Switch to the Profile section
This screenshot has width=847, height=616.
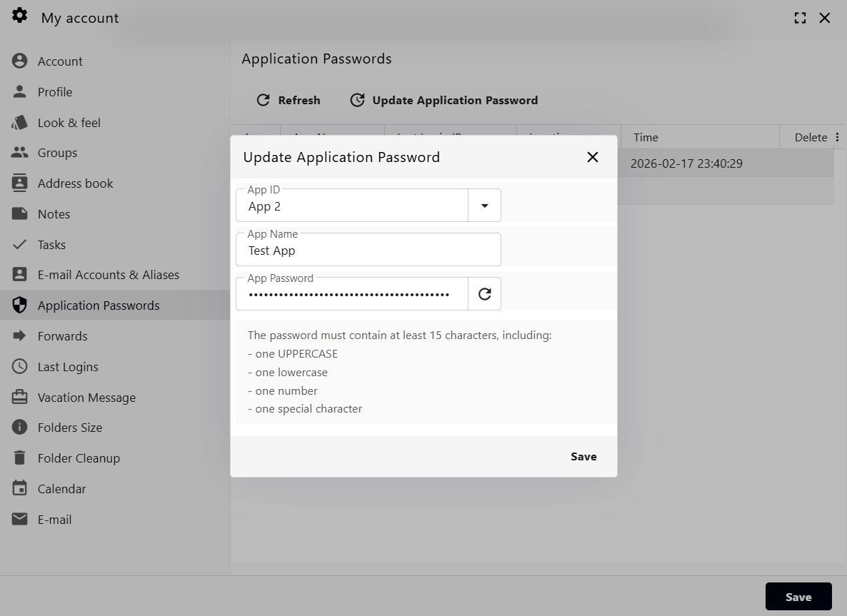point(19,91)
